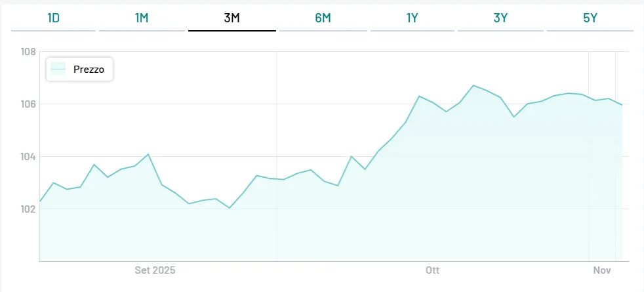The image size is (644, 292).
Task: Click the lowest dip of the price line
Action: [230, 208]
